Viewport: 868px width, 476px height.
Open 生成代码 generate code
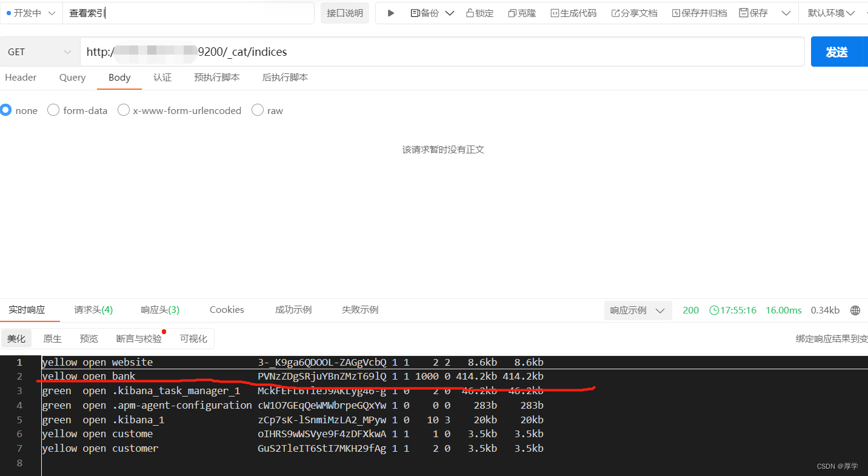click(573, 13)
